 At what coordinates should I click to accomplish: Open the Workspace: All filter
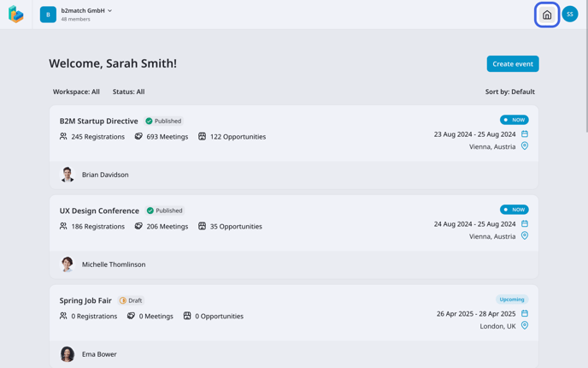click(76, 92)
